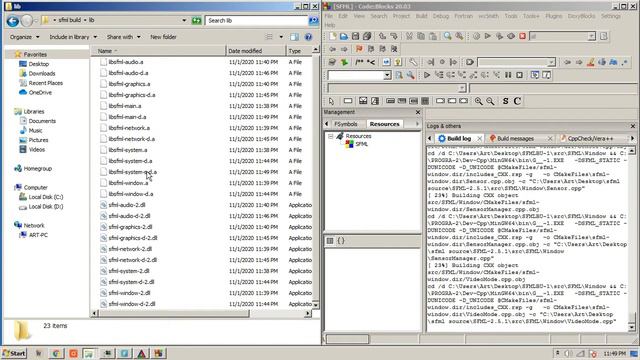Click the Redo icon in Code::Blocks toolbar
Image resolution: width=640 pixels, height=360 pixels.
[394, 36]
